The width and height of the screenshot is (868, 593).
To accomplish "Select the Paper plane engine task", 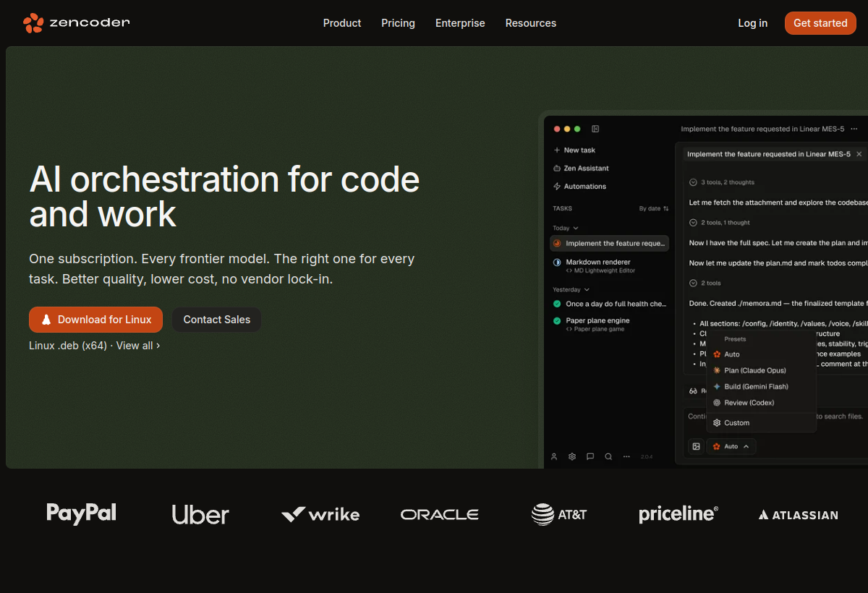I will click(x=609, y=324).
